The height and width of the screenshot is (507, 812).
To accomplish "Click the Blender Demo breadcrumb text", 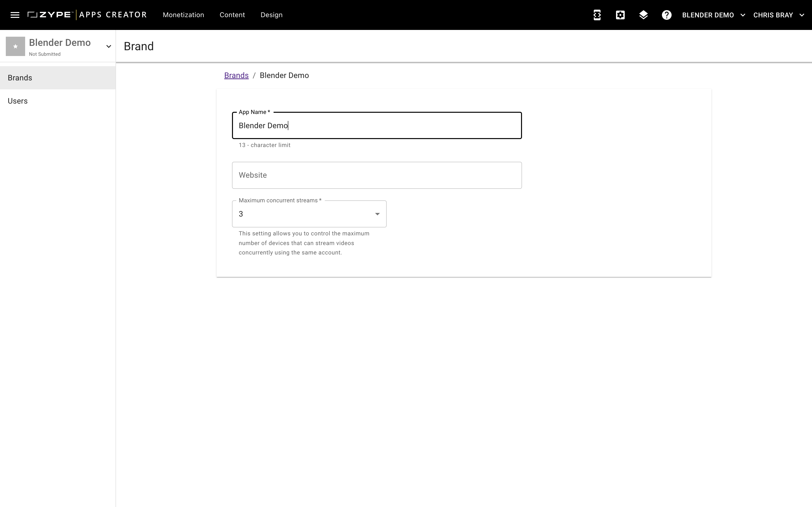I will pyautogui.click(x=284, y=75).
